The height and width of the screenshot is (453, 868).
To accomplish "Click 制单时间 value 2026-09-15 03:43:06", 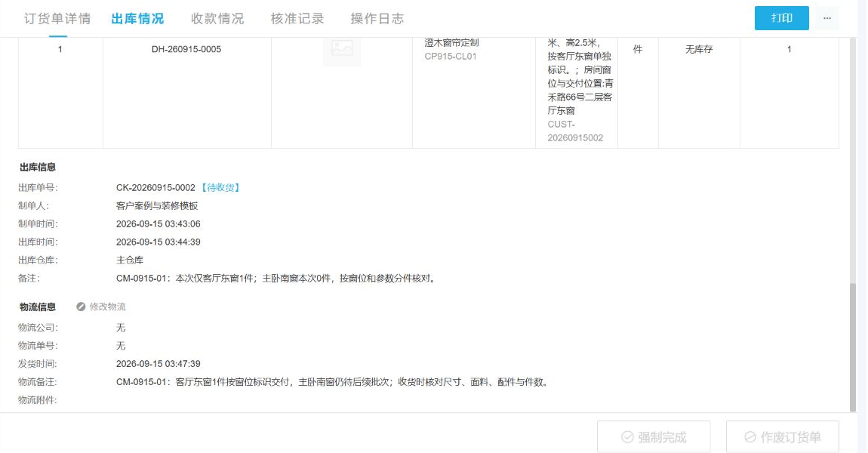I will pyautogui.click(x=159, y=224).
